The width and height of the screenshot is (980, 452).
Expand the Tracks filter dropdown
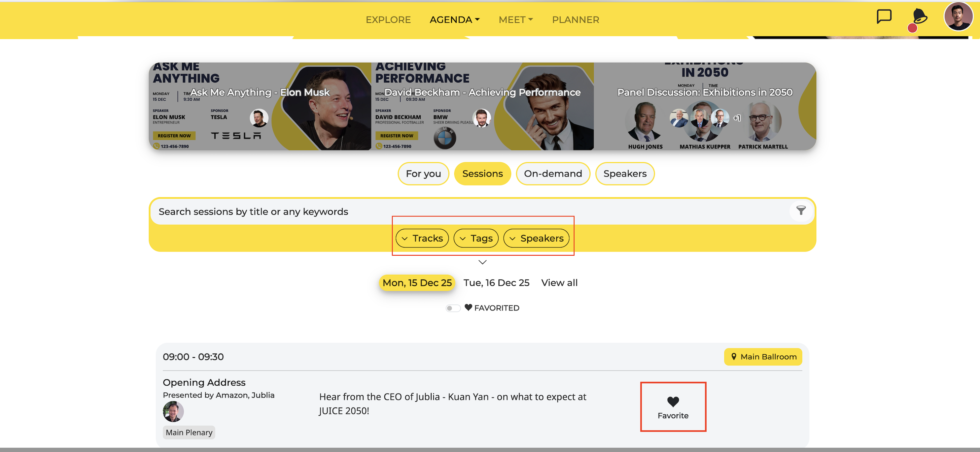[422, 238]
